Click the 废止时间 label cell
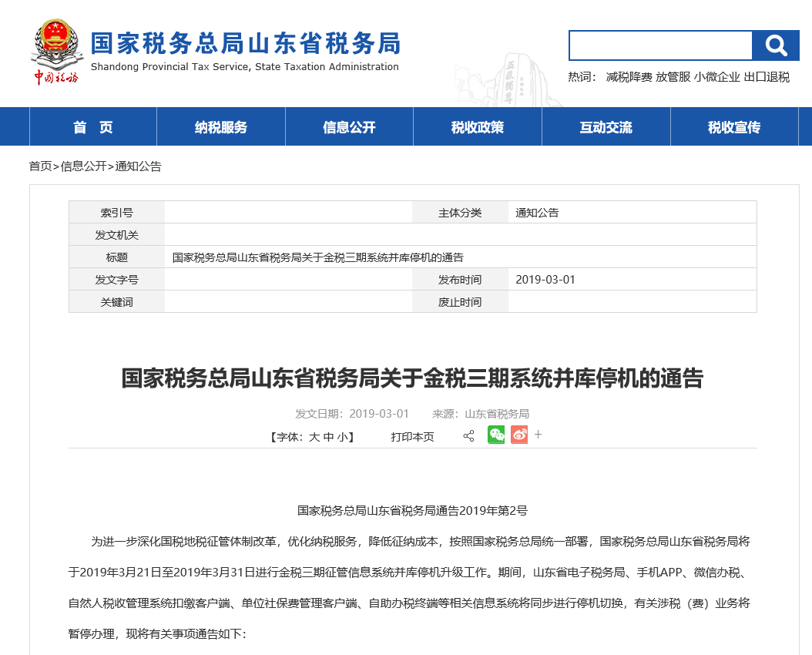812x655 pixels. (x=461, y=302)
